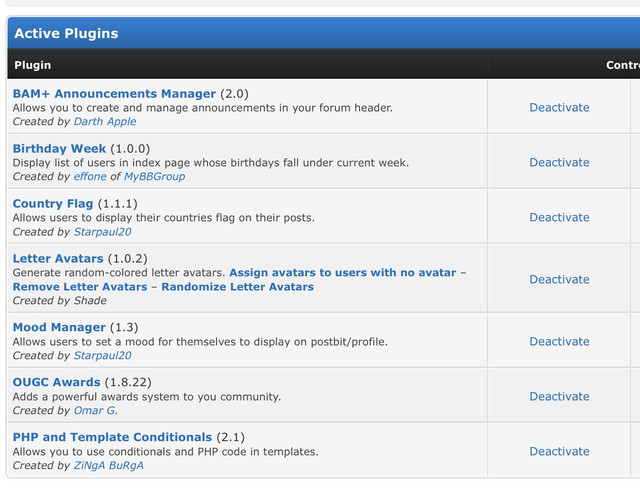640x490 pixels.
Task: Open the Country Flag plugin link
Action: [x=53, y=203]
